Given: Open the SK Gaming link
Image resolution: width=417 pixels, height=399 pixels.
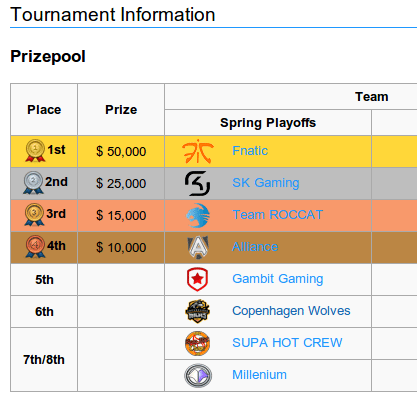Looking at the screenshot, I should [x=266, y=183].
